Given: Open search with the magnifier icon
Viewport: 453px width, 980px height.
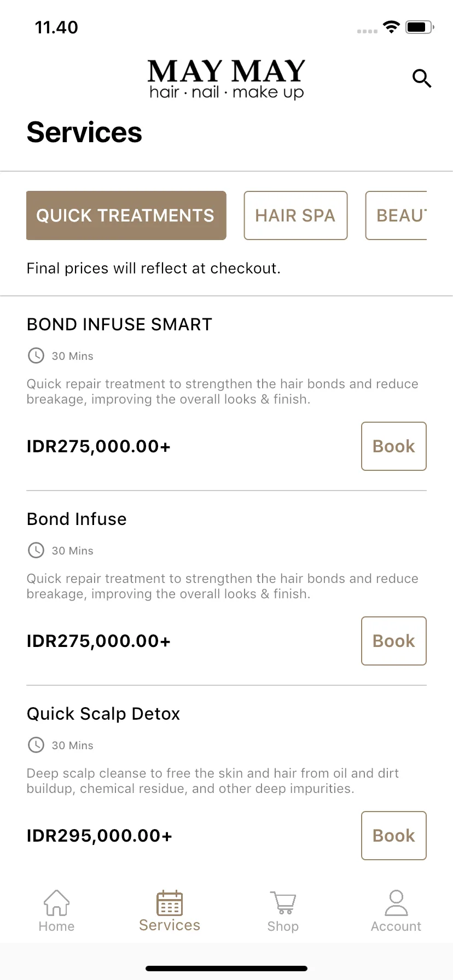Looking at the screenshot, I should coord(422,78).
